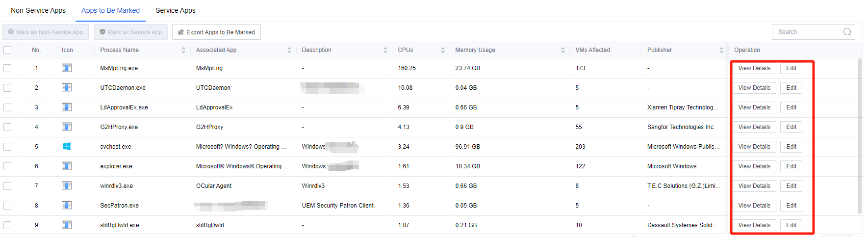Viewport: 868px width, 237px height.
Task: View Details for explorer.exe
Action: [x=754, y=166]
